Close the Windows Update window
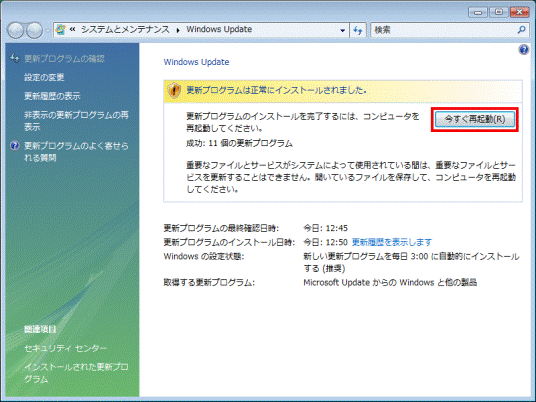 coord(520,12)
